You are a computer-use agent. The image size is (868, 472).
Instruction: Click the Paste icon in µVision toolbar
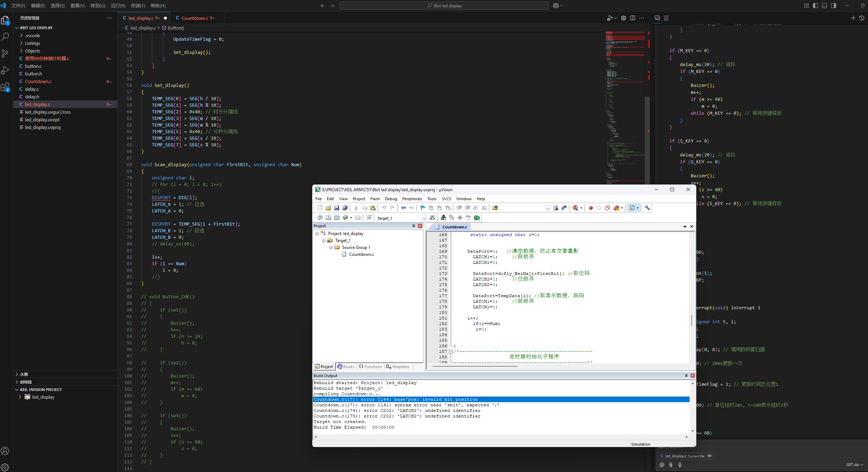coord(373,208)
